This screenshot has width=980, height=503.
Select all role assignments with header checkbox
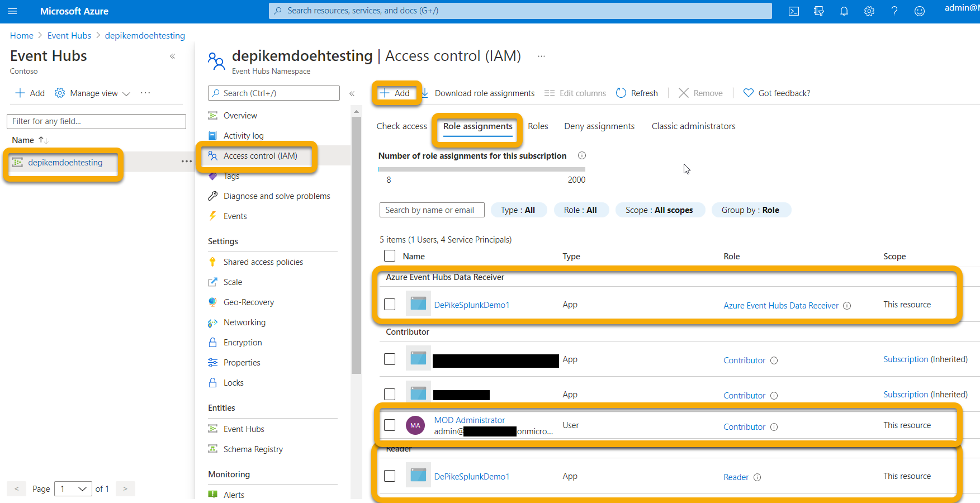(x=390, y=256)
